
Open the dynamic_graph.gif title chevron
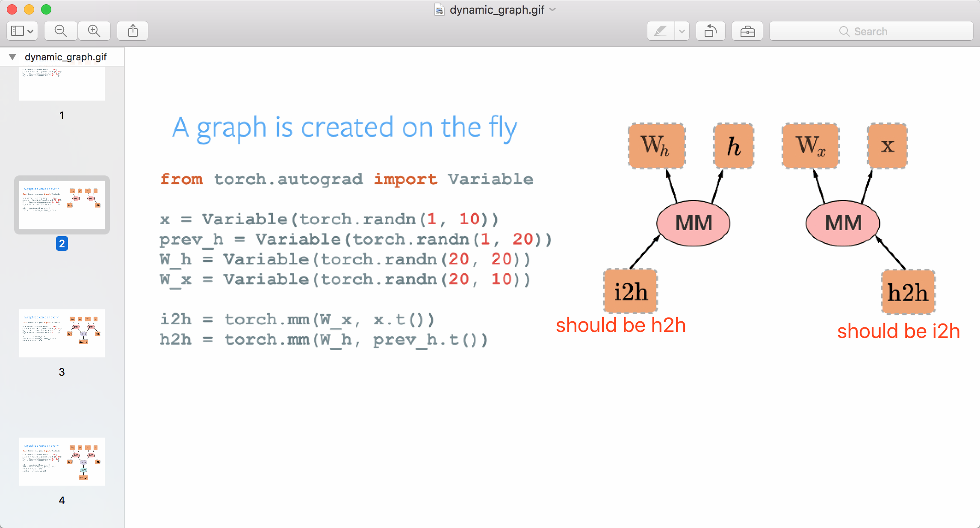(552, 10)
